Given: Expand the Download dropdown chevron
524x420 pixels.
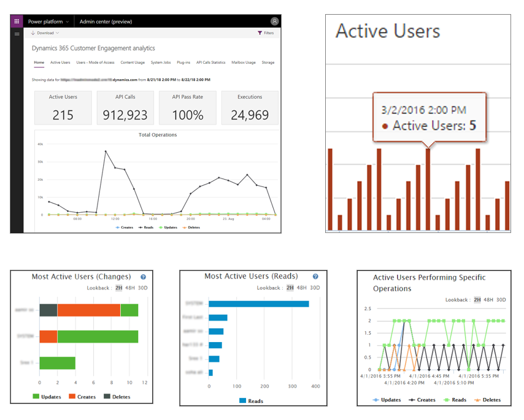Looking at the screenshot, I should pyautogui.click(x=58, y=32).
